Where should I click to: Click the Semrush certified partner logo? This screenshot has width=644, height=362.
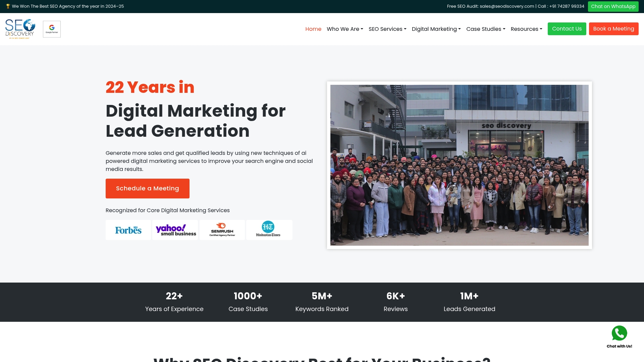click(222, 230)
